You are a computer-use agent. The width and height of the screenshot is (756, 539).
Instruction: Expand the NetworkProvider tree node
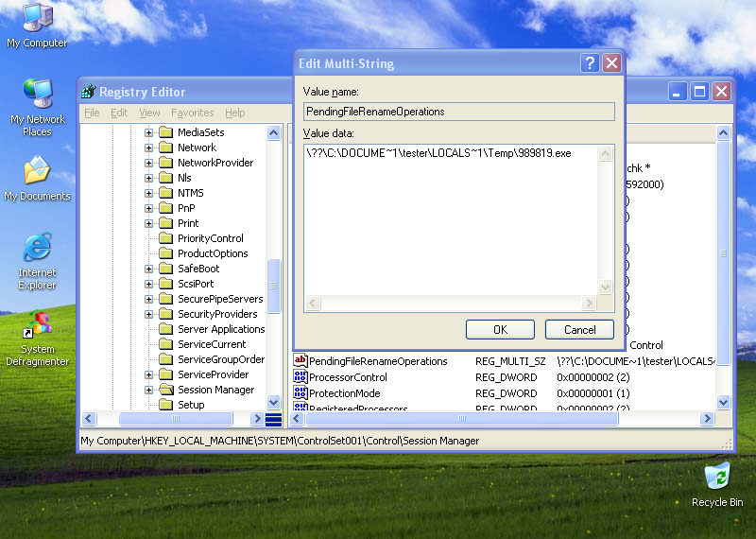click(x=148, y=163)
